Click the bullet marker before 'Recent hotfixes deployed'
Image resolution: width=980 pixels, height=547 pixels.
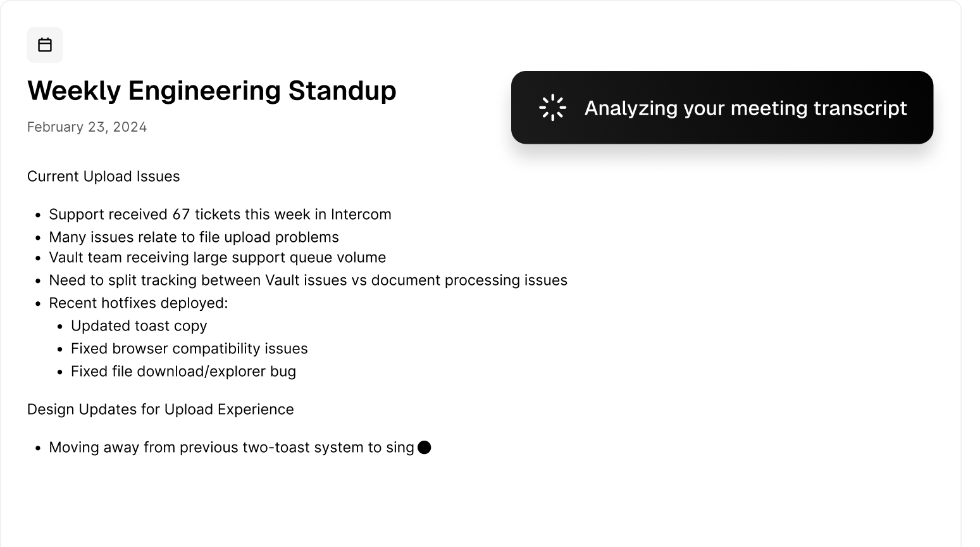39,304
